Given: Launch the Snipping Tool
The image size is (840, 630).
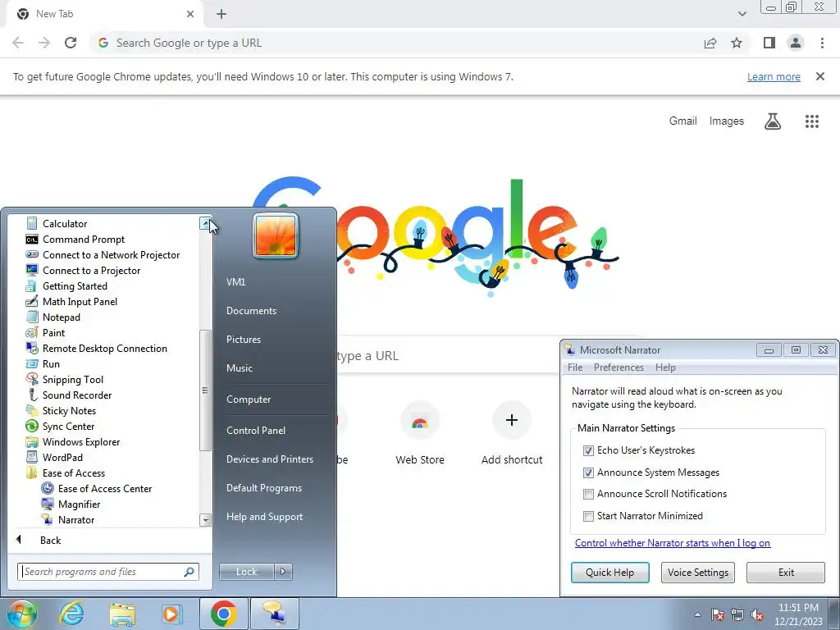Looking at the screenshot, I should pos(72,379).
